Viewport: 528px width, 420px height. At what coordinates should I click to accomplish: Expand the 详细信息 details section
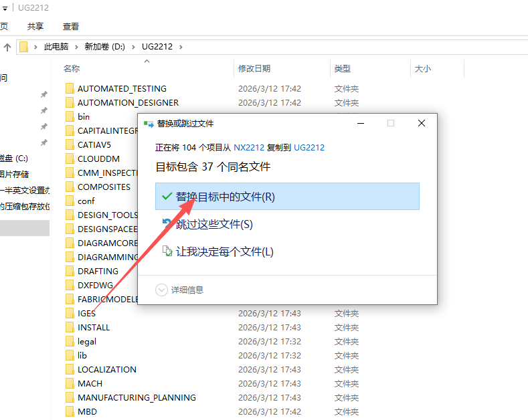click(x=179, y=290)
